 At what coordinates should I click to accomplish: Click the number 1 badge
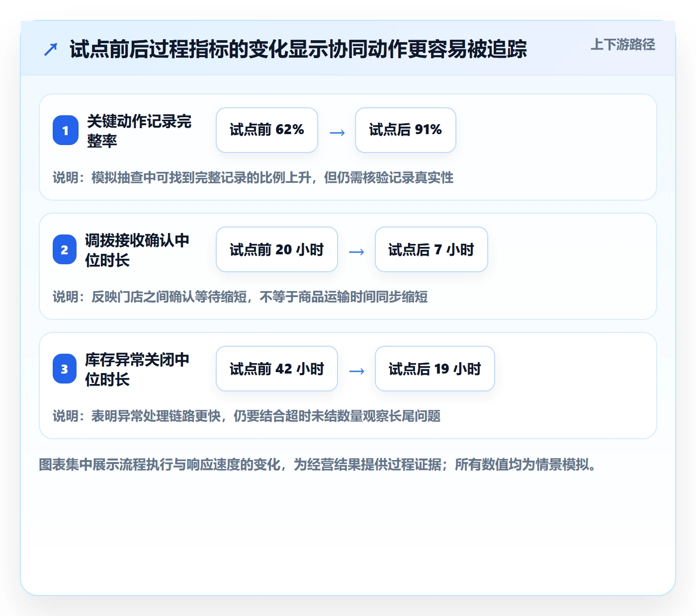pos(66,130)
